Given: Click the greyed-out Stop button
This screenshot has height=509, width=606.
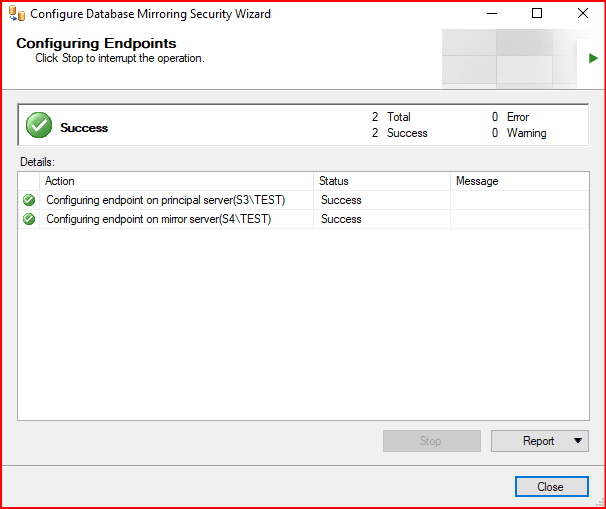Looking at the screenshot, I should point(430,441).
